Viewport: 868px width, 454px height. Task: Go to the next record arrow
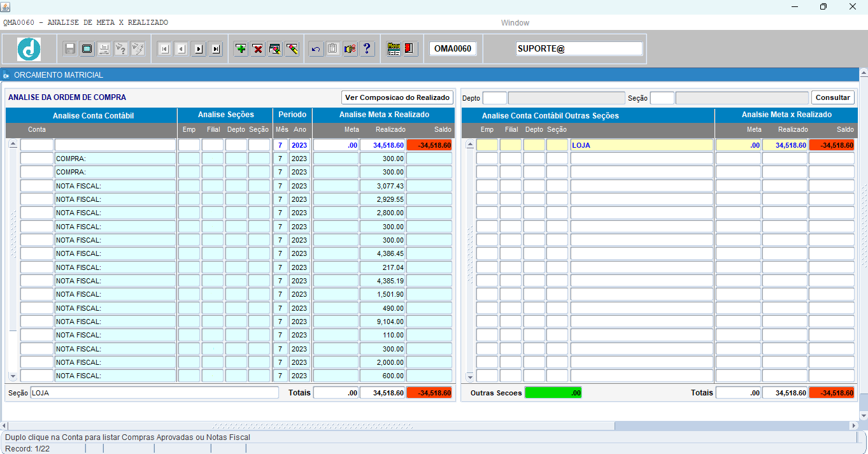(x=199, y=49)
